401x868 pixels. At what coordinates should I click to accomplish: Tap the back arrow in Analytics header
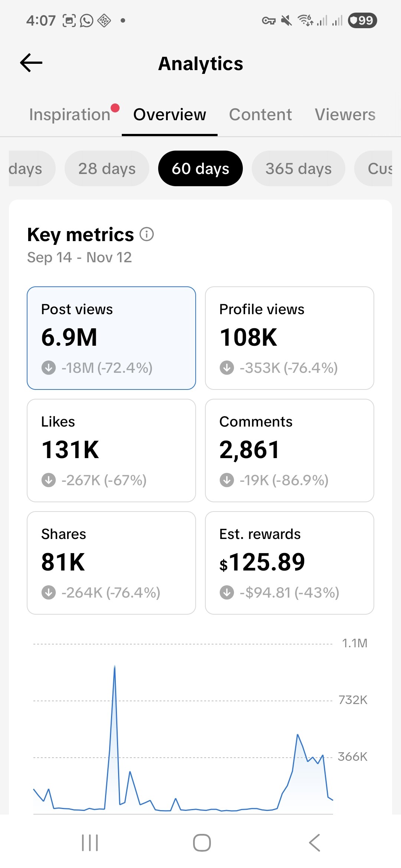[31, 63]
